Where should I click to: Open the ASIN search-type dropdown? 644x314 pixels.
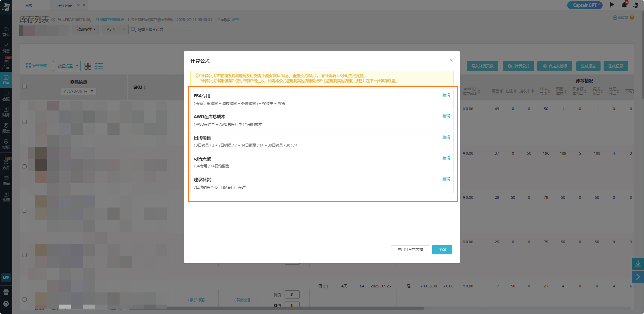(115, 29)
